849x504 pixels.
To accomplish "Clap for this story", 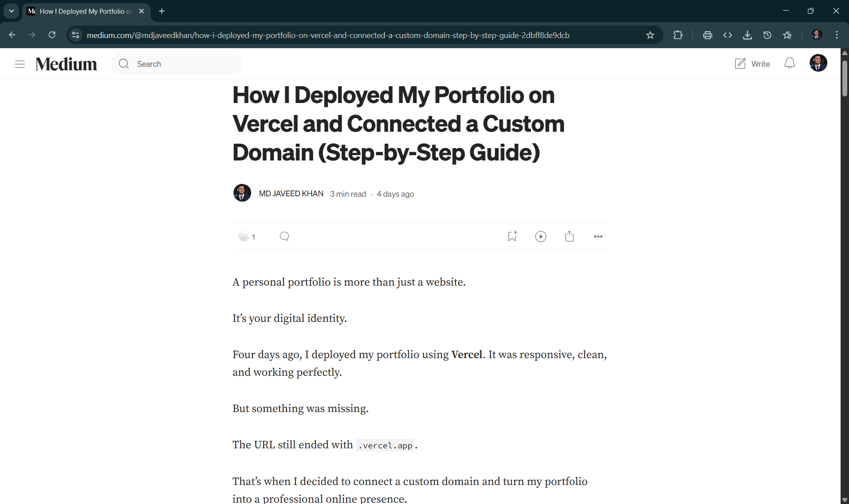I will [x=243, y=237].
